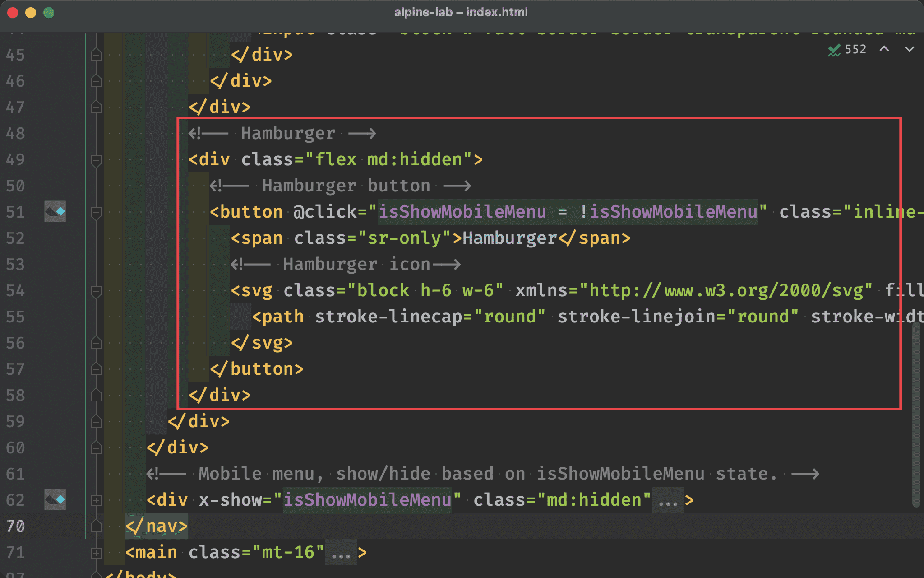
Task: Click fold end marker at closing nav line 70
Action: pyautogui.click(x=96, y=527)
